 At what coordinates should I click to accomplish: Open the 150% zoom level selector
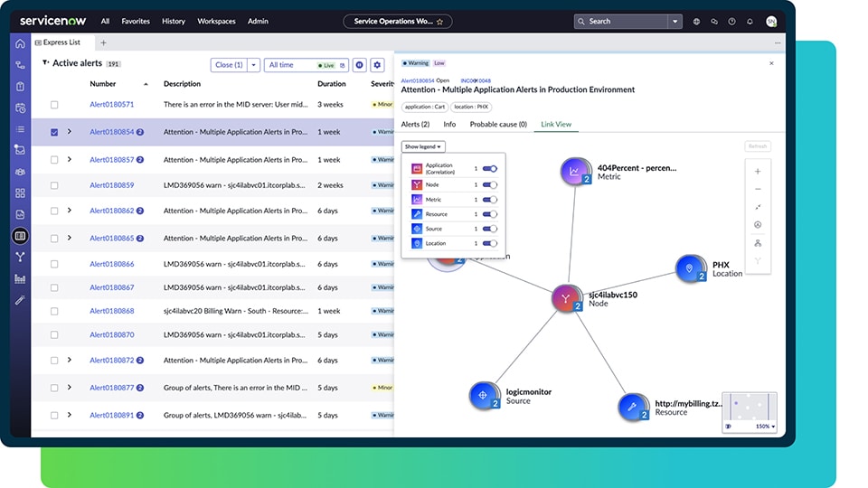766,427
